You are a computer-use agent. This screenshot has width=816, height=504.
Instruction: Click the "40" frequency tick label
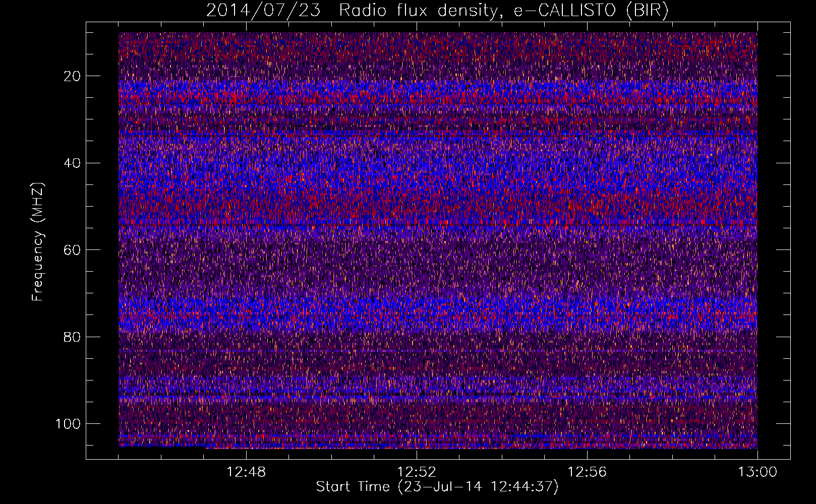[x=73, y=163]
